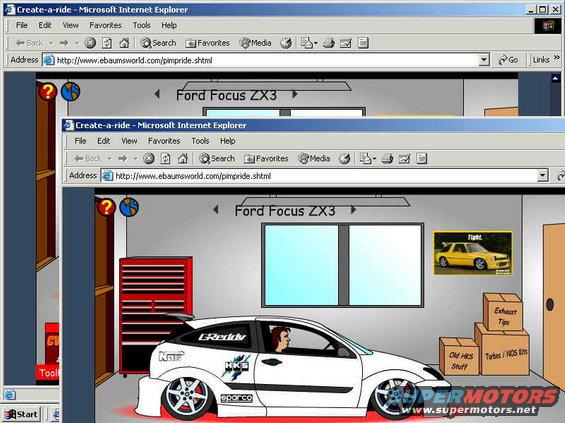Click scroll up arrow in back window
The image size is (565, 423).
pyautogui.click(x=555, y=78)
